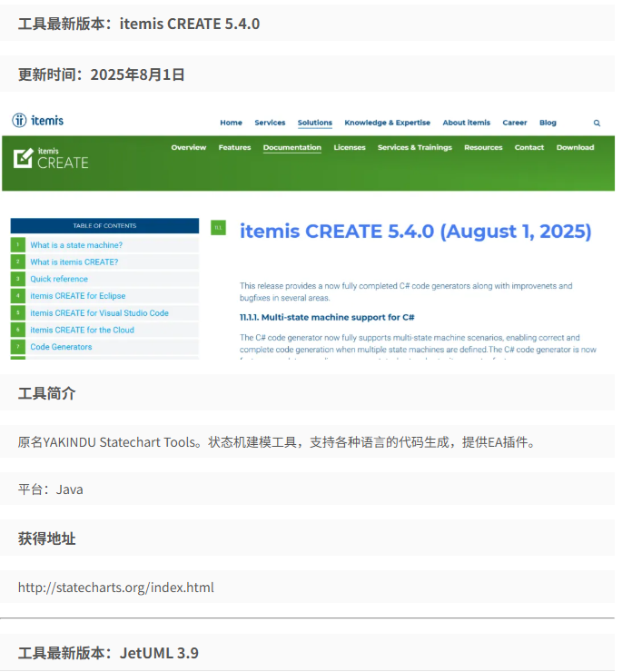Screen dimensions: 632x672
Task: Click green number 1 contents badge
Action: tap(18, 244)
